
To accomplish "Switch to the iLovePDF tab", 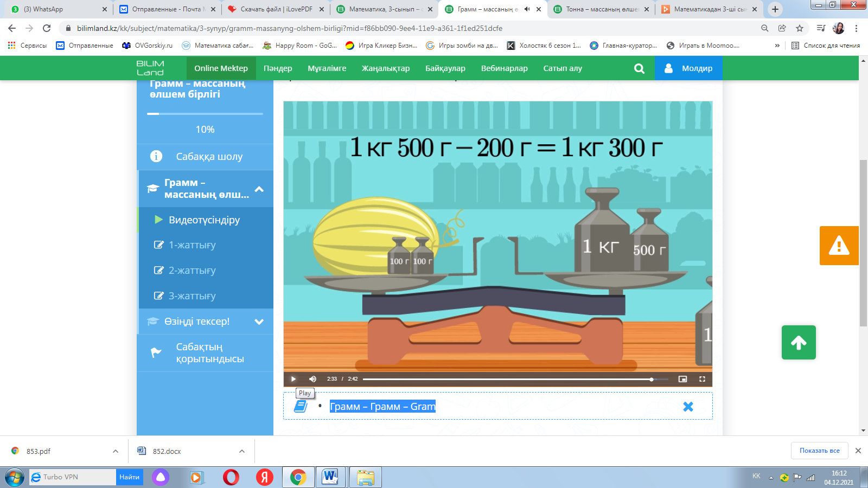I will click(x=276, y=9).
